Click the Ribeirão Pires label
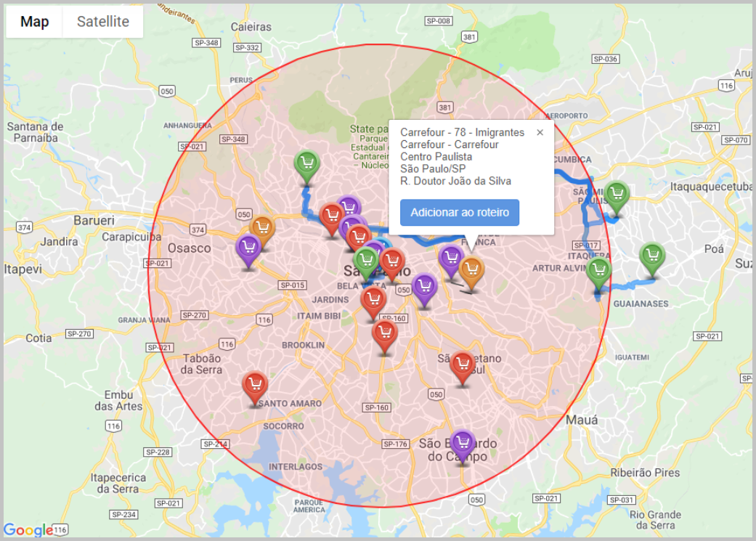 [645, 473]
